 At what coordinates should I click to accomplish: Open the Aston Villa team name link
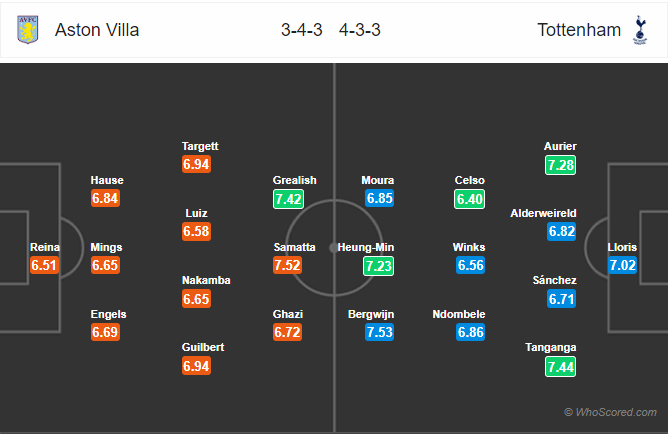(97, 30)
